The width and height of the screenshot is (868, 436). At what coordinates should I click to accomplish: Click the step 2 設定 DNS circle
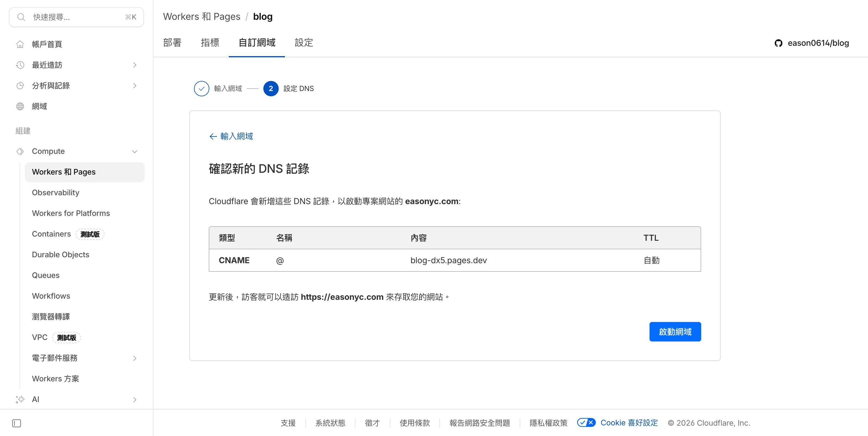(270, 89)
